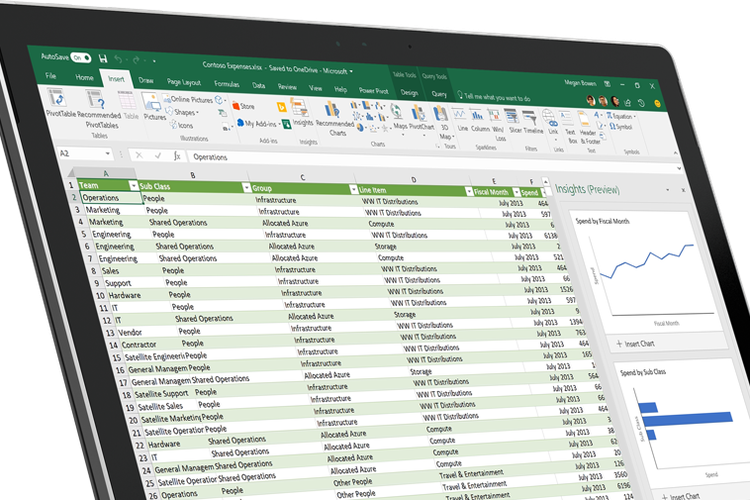Insert a Symbol
Viewport: 750px width, 500px height.
621,127
